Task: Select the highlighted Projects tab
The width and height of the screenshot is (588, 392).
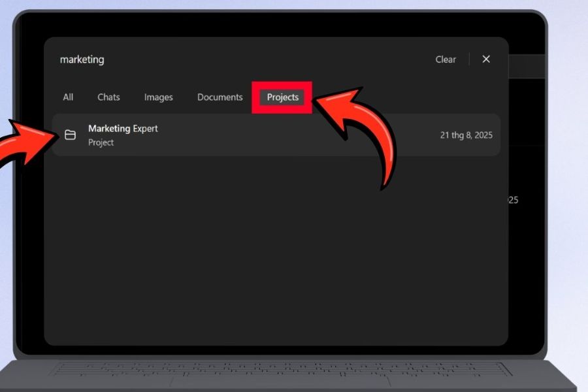Action: [x=282, y=97]
